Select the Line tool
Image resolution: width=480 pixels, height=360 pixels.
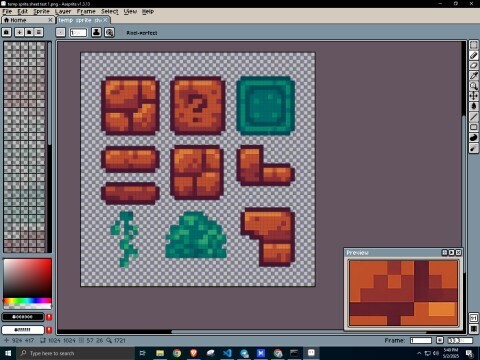(x=474, y=117)
